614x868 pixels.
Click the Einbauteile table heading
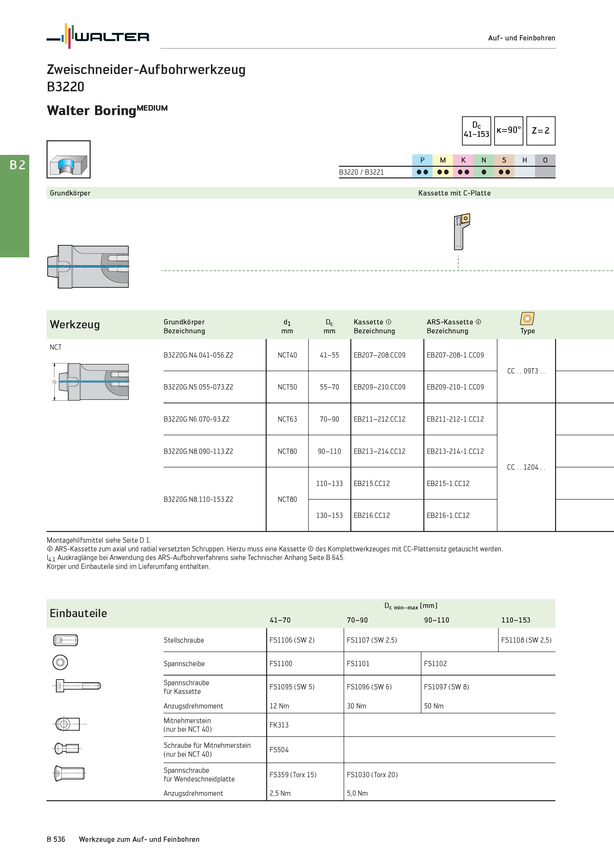[78, 613]
